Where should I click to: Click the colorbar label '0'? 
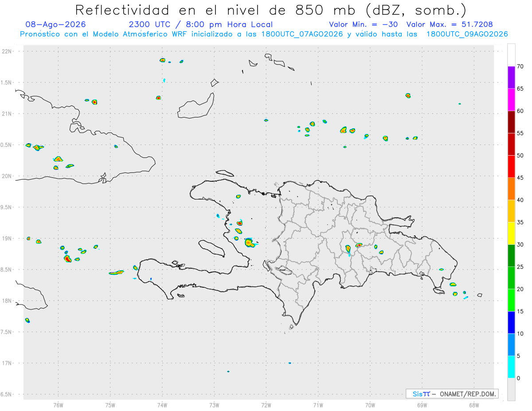tap(518, 378)
